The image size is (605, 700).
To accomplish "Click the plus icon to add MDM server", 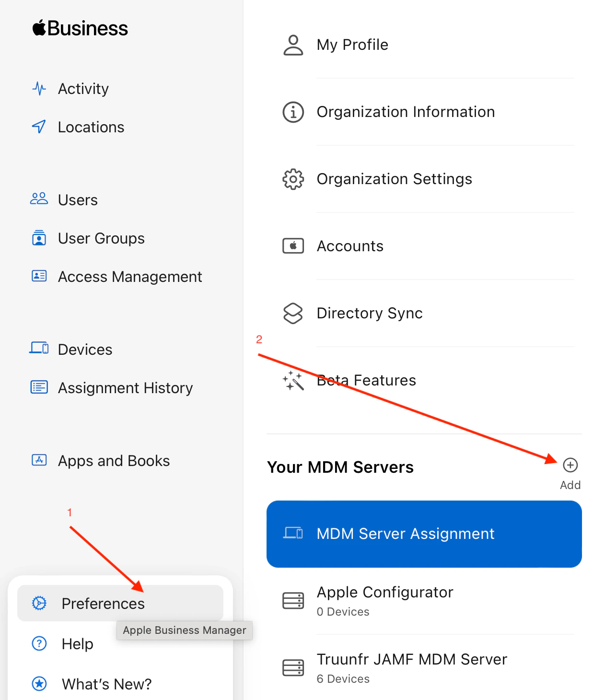I will [x=570, y=465].
